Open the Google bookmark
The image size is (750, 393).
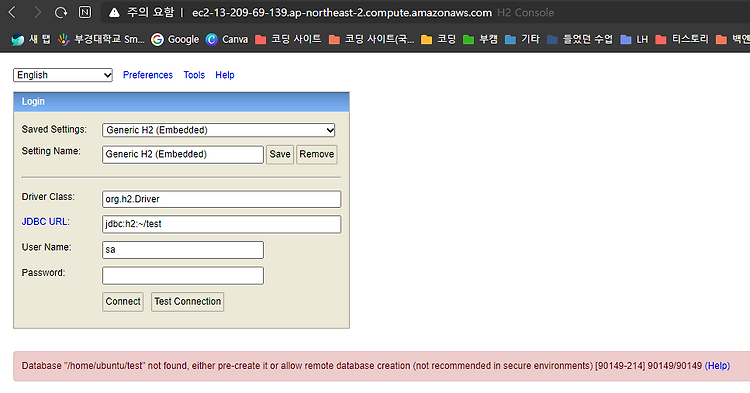click(x=175, y=39)
